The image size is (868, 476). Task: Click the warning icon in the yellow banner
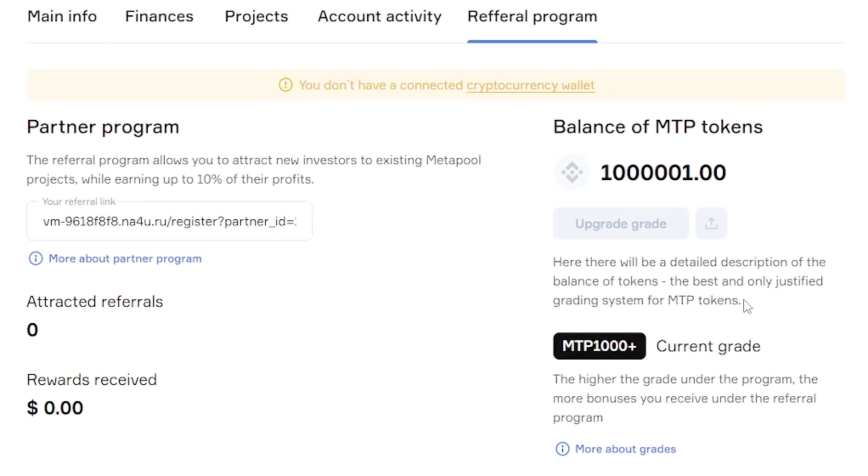285,85
